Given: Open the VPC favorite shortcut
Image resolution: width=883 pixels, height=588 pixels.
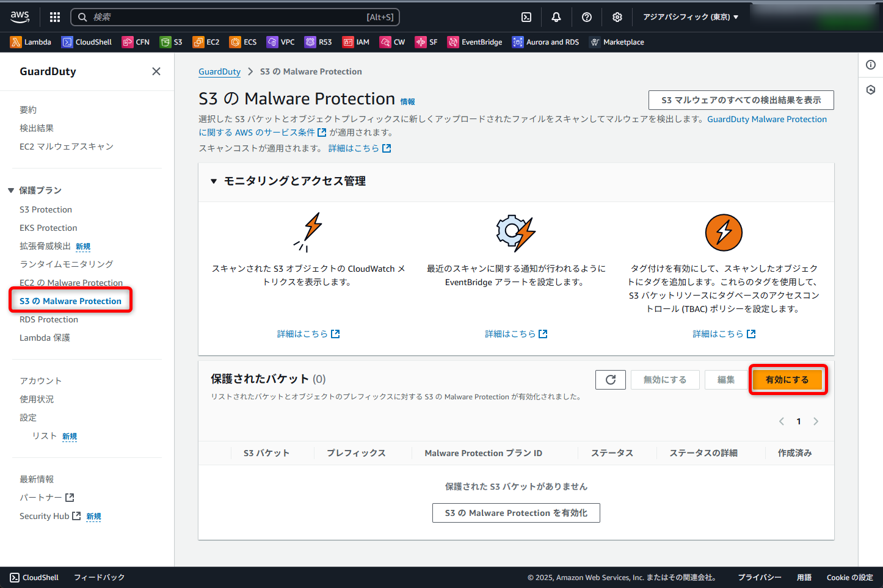Looking at the screenshot, I should [x=281, y=42].
